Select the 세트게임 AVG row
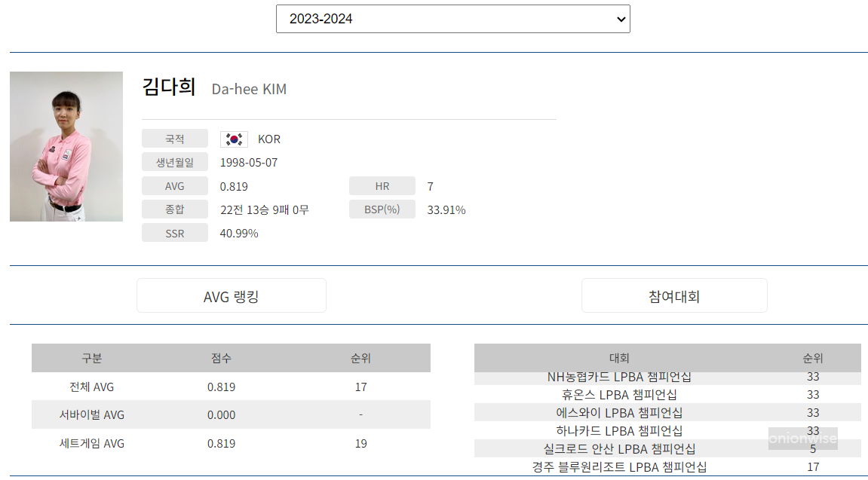 [230, 444]
